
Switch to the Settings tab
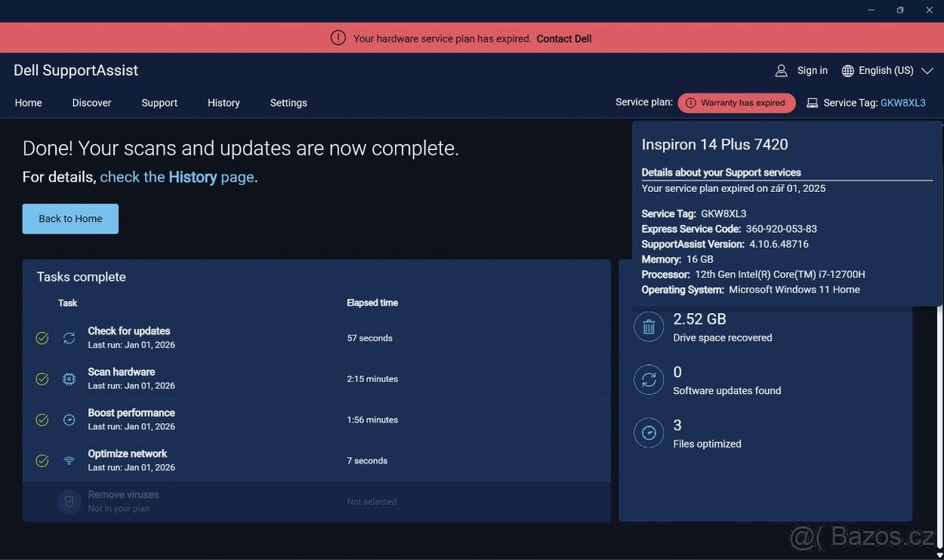[x=288, y=103]
